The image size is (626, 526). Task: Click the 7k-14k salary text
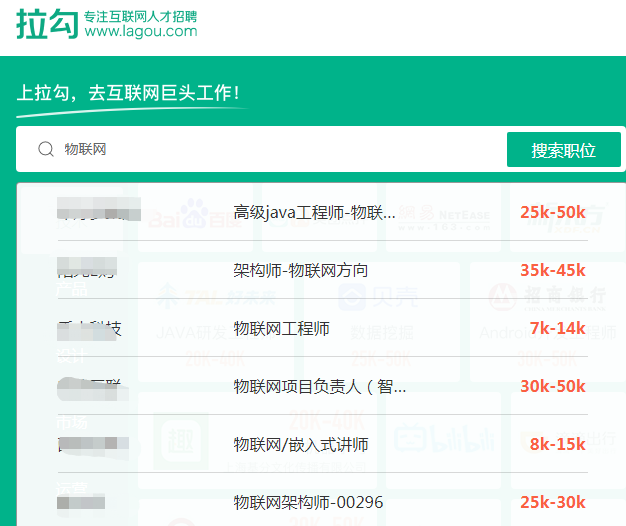tap(557, 328)
